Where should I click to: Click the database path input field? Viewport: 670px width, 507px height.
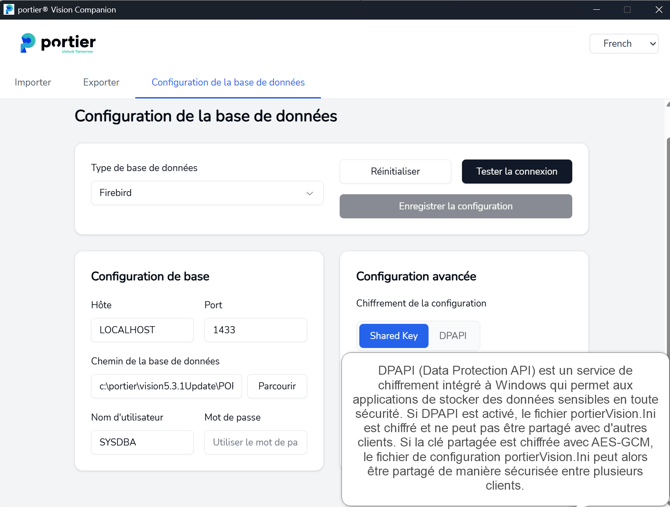point(166,386)
